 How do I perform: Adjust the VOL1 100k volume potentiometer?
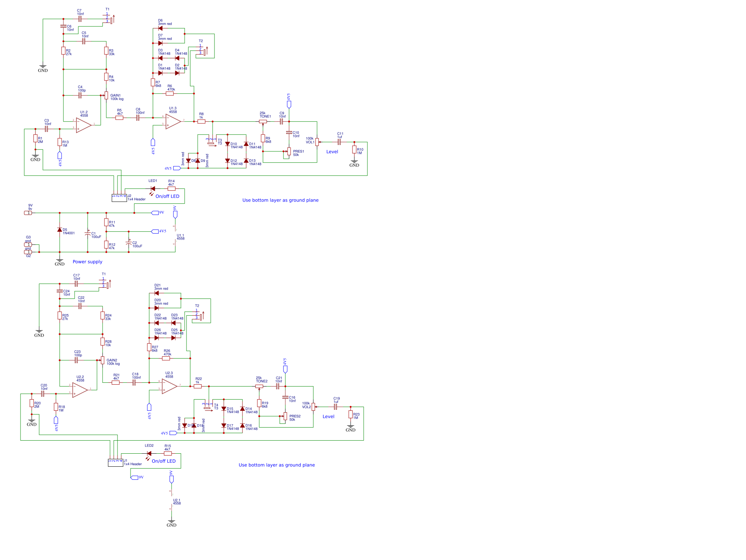tap(316, 142)
